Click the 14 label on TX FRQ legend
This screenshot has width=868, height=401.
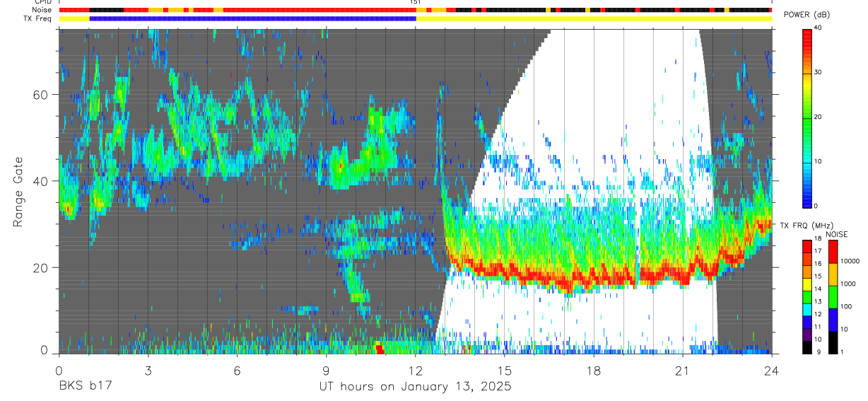[x=818, y=289]
